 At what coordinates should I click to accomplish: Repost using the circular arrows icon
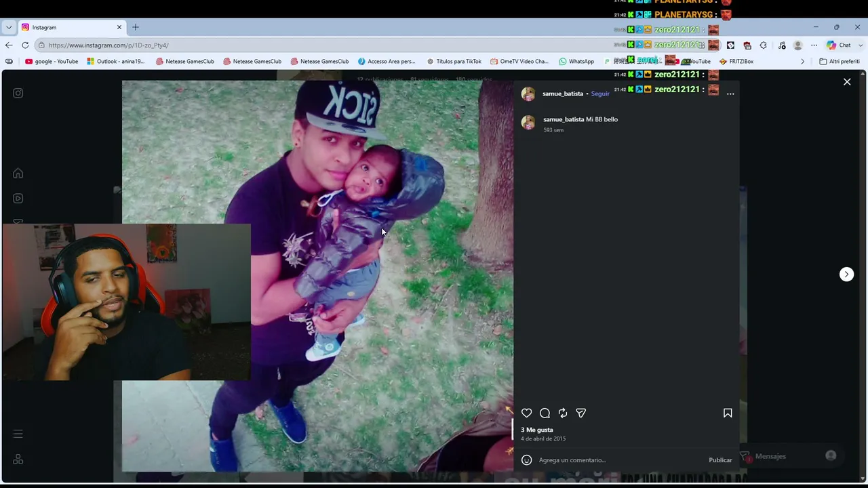point(563,413)
